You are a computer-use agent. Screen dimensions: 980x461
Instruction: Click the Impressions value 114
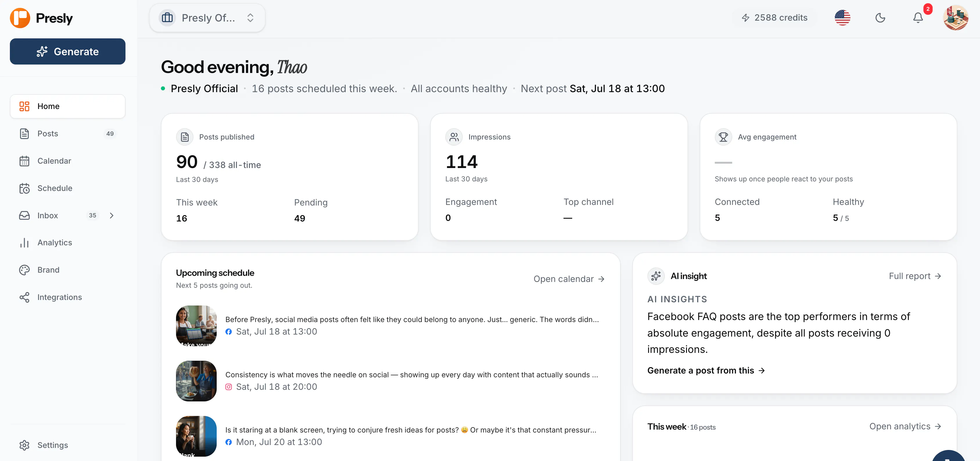tap(462, 162)
